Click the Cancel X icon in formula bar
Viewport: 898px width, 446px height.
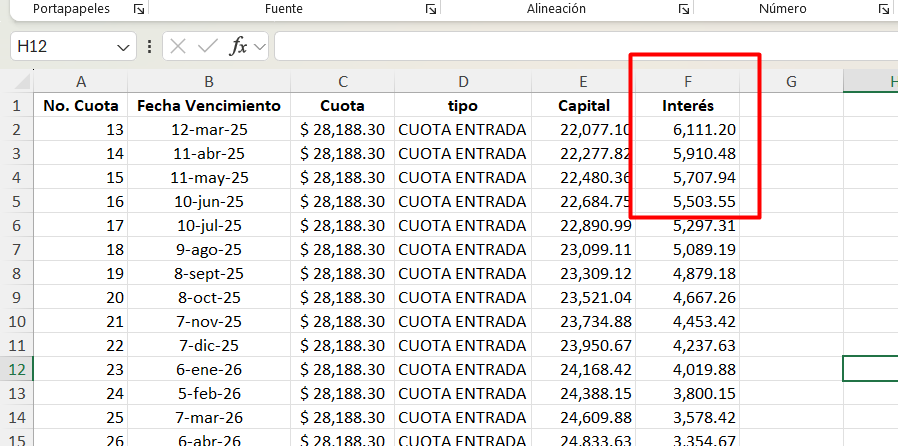click(x=179, y=46)
